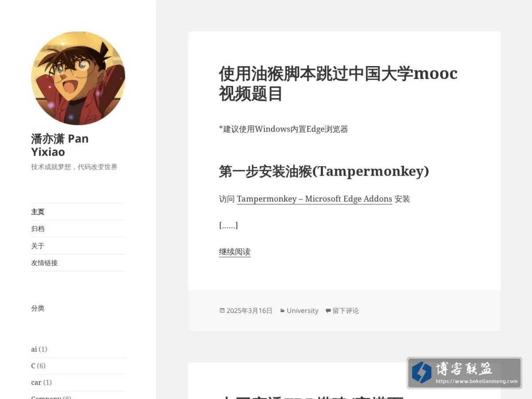Open the ai (1) category

(x=34, y=349)
